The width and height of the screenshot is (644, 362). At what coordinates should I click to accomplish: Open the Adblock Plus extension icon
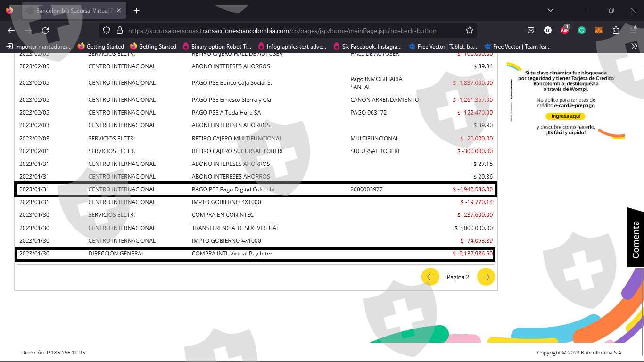pyautogui.click(x=565, y=30)
